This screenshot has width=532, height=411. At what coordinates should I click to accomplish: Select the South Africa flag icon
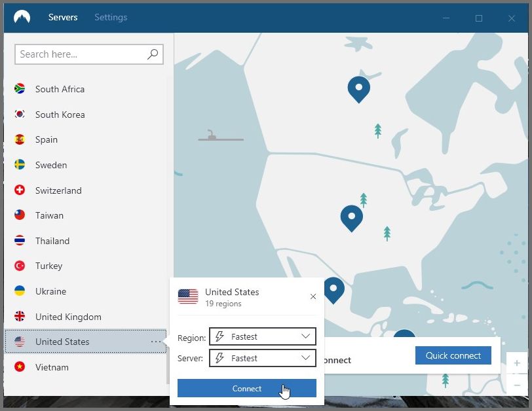[x=20, y=89]
